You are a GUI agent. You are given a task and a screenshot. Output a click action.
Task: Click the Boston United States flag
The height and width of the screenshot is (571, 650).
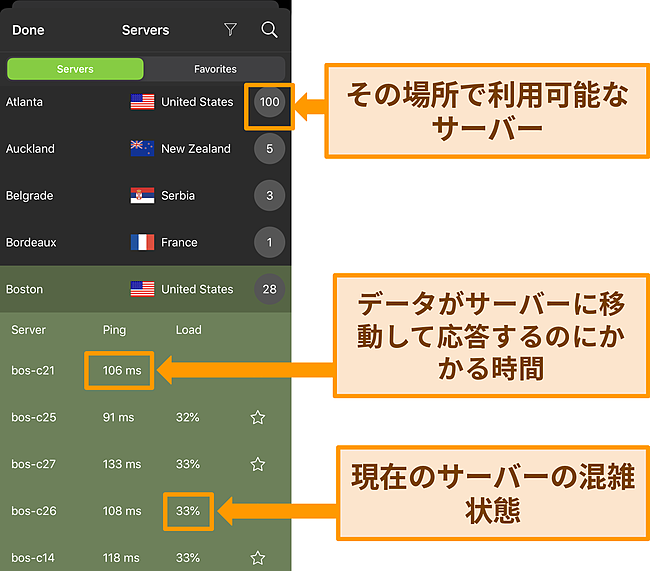(142, 289)
